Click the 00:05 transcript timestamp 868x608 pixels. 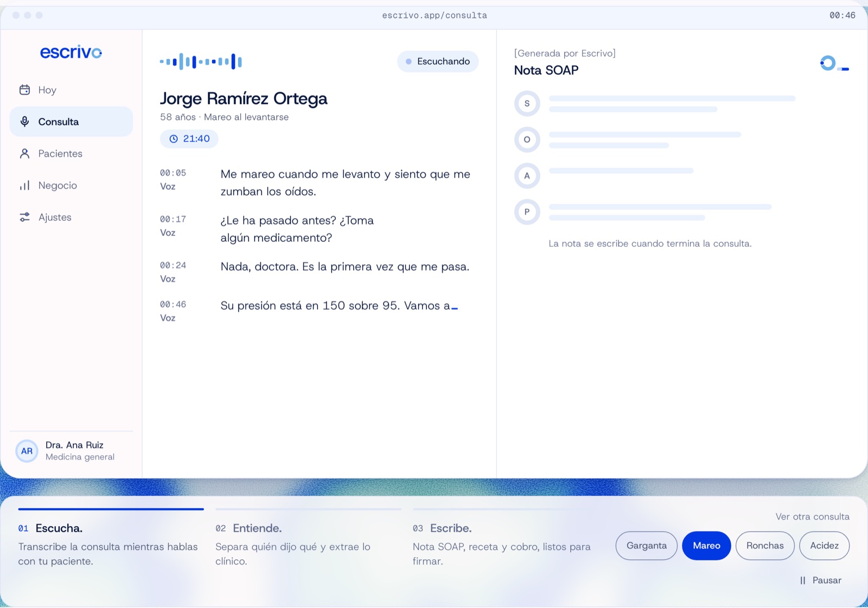click(173, 173)
